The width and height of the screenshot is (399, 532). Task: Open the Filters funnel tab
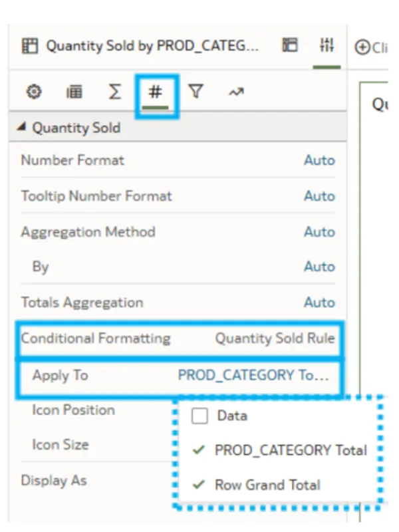(x=196, y=92)
